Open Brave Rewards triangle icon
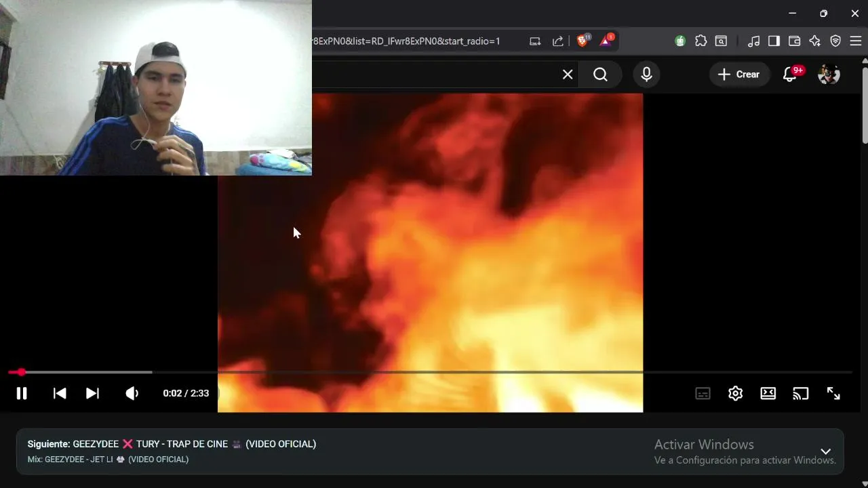 coord(606,41)
